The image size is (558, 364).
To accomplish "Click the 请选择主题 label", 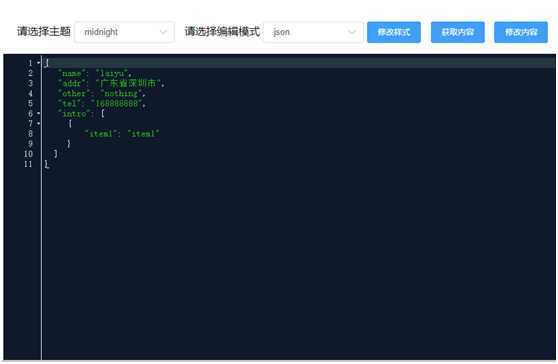I will (x=43, y=32).
